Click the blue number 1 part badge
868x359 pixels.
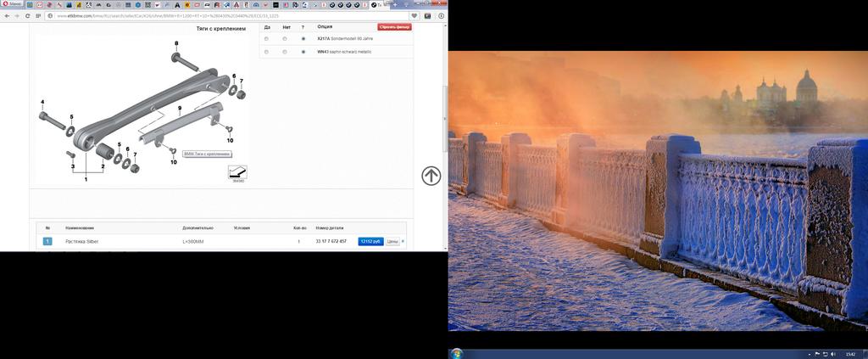[47, 242]
